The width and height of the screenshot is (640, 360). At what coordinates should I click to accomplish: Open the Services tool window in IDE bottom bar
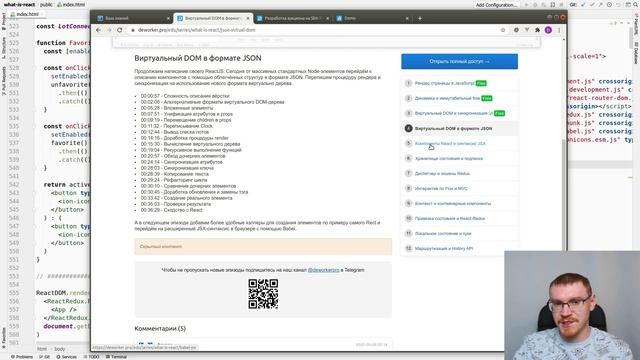pos(66,357)
